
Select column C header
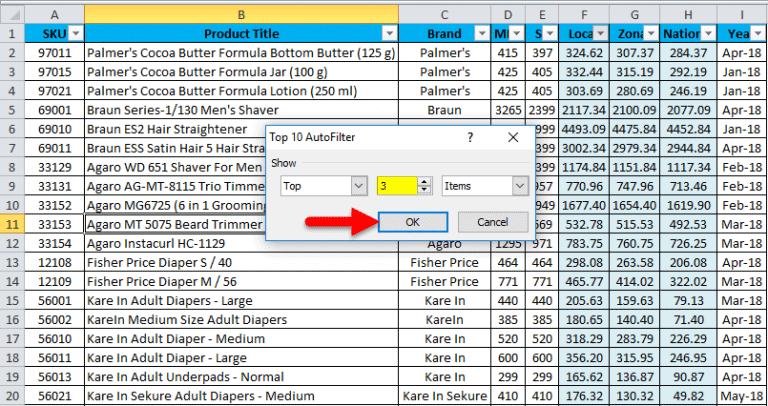point(444,13)
